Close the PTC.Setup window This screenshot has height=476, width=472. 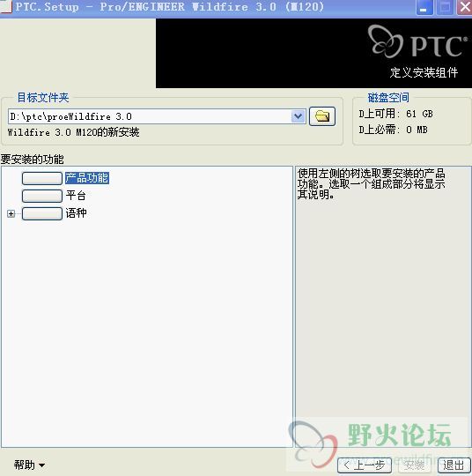(464, 7)
